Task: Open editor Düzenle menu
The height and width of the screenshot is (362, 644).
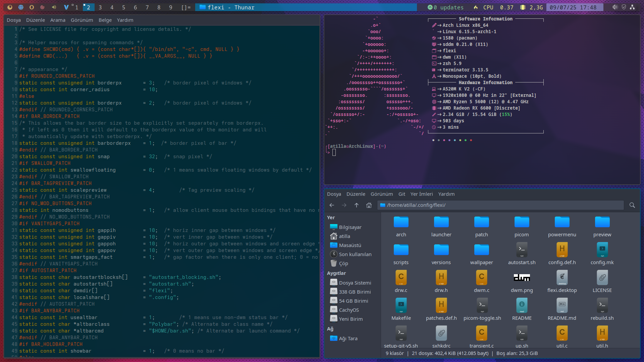Action: point(36,20)
